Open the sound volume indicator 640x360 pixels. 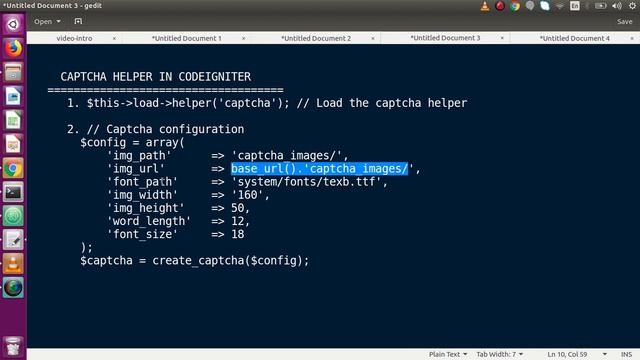tap(617, 6)
